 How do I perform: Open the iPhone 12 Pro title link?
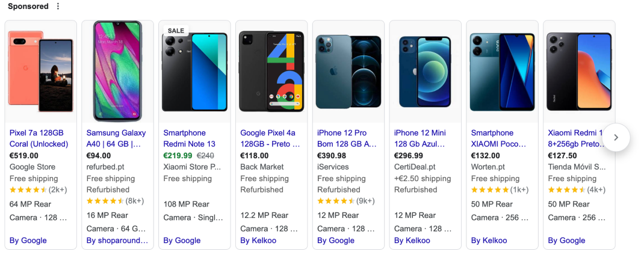click(347, 138)
